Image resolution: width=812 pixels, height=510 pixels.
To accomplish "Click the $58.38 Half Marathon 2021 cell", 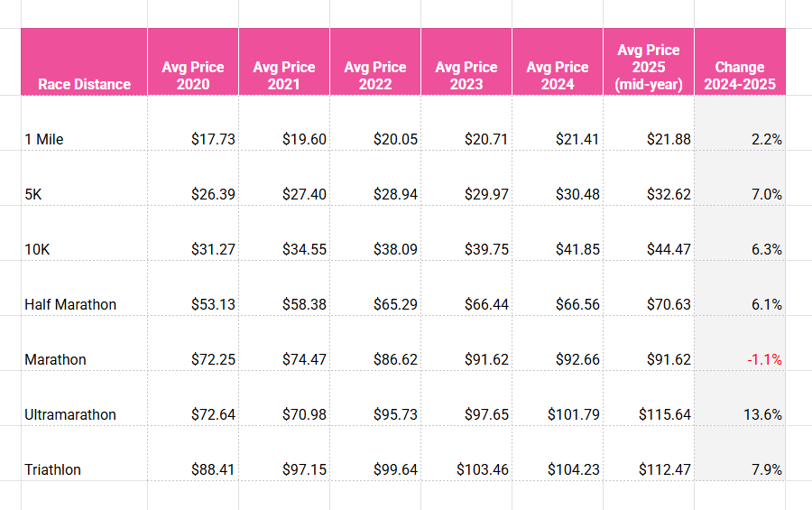I will 284,288.
